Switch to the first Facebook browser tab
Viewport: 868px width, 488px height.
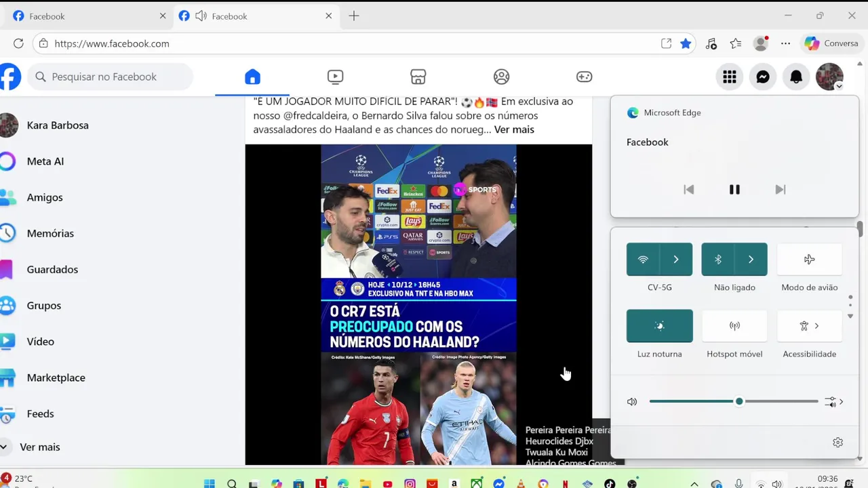click(88, 16)
